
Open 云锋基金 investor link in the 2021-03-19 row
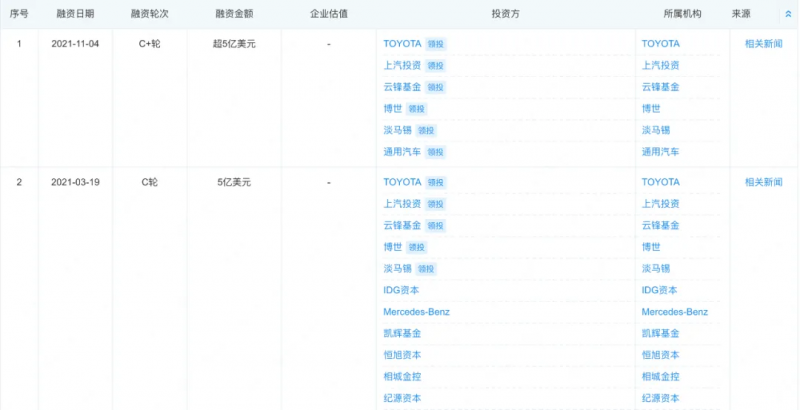click(402, 225)
